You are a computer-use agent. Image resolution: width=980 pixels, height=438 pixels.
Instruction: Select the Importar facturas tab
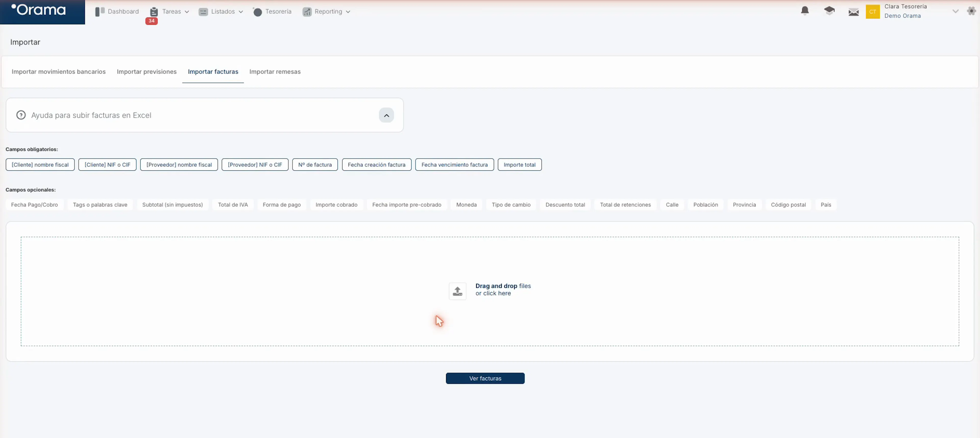coord(213,71)
